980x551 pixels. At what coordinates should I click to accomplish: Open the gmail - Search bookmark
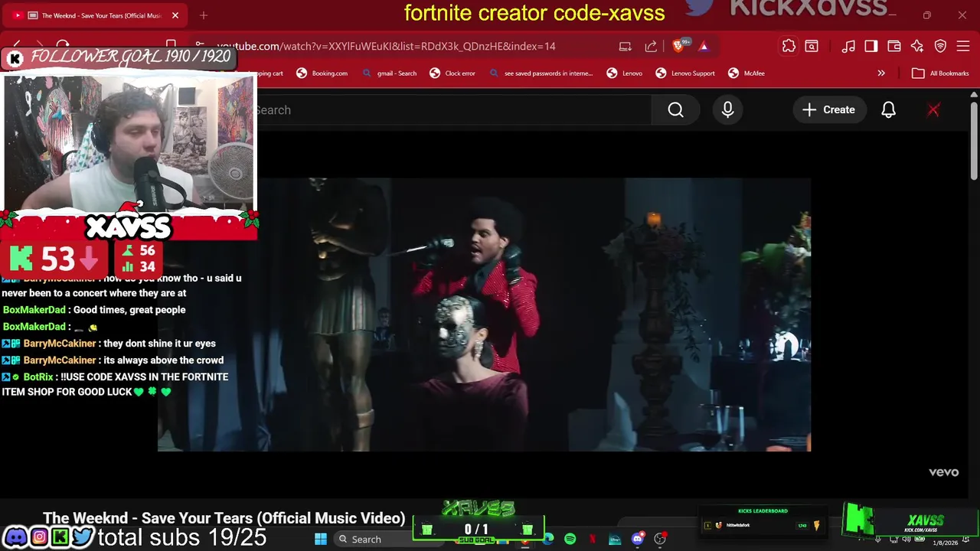point(390,73)
